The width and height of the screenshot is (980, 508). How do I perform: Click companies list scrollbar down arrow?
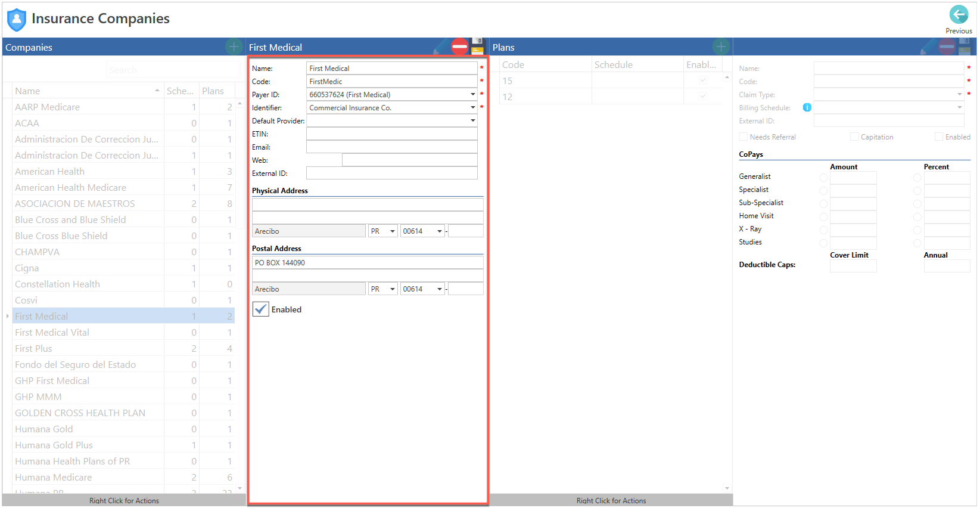pos(239,488)
